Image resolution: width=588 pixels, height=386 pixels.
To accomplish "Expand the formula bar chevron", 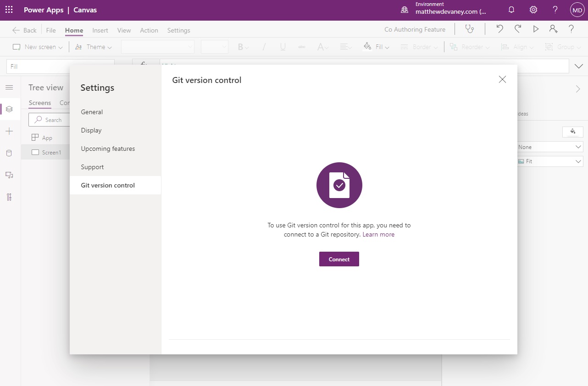I will pyautogui.click(x=578, y=66).
